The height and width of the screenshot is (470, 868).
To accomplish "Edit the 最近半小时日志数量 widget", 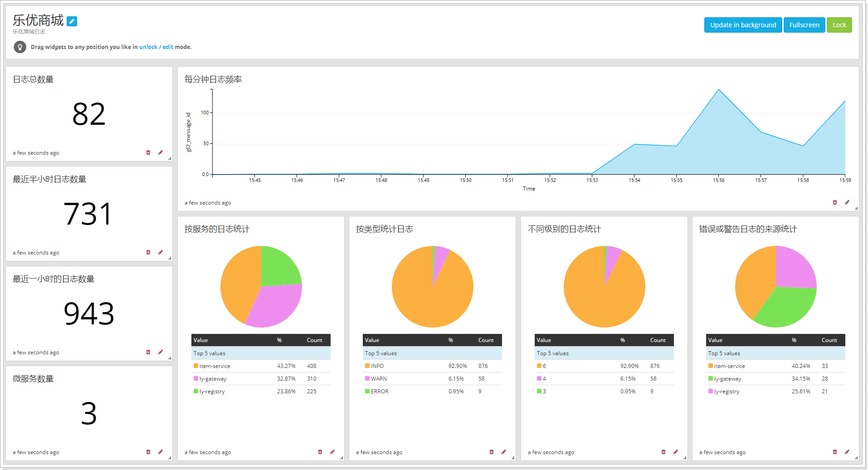I will pyautogui.click(x=161, y=252).
